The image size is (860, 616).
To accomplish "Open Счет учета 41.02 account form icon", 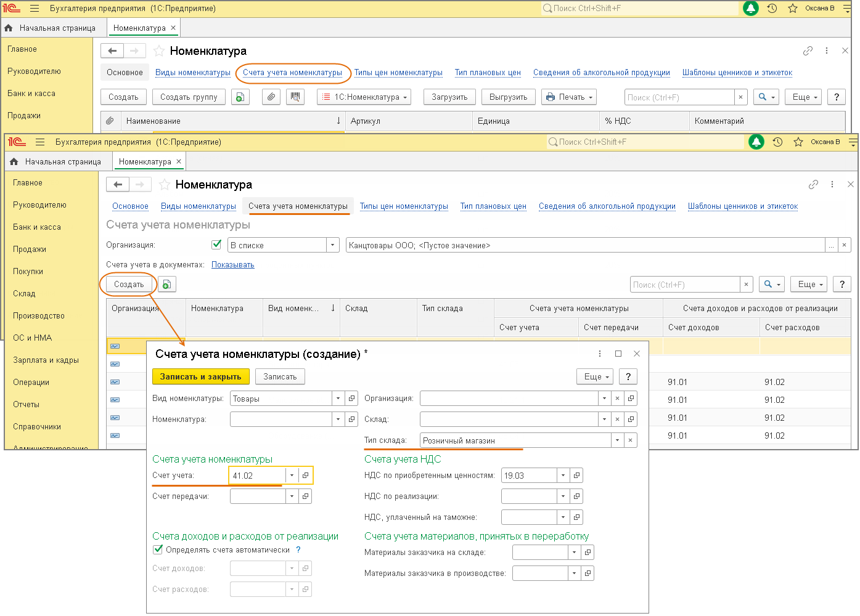I will [x=305, y=476].
